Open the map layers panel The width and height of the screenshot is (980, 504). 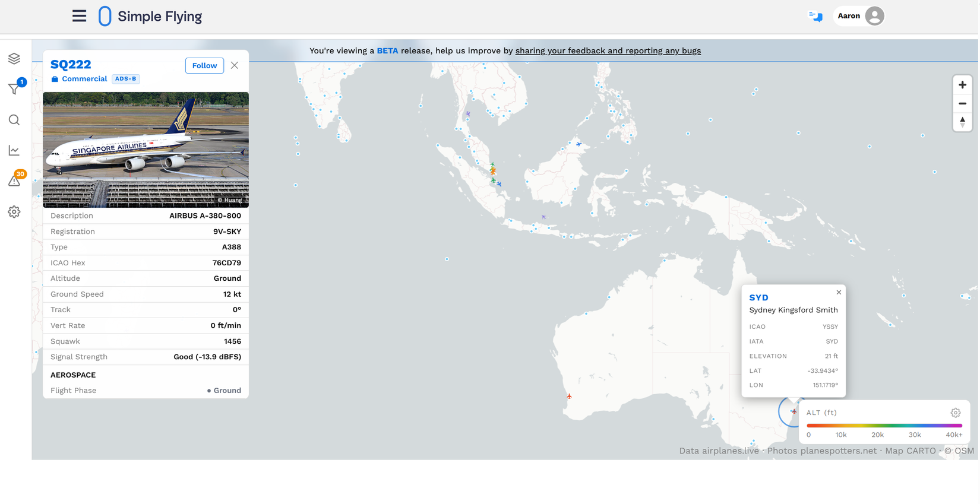click(14, 58)
